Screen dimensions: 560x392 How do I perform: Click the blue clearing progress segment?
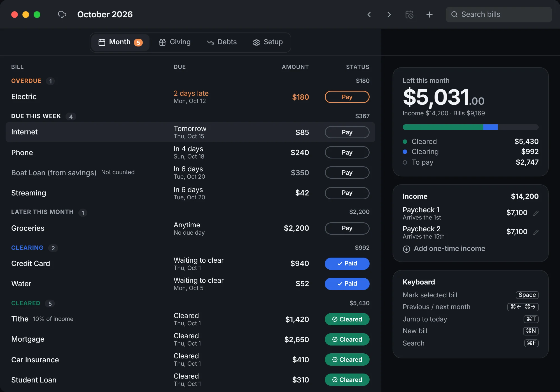491,127
